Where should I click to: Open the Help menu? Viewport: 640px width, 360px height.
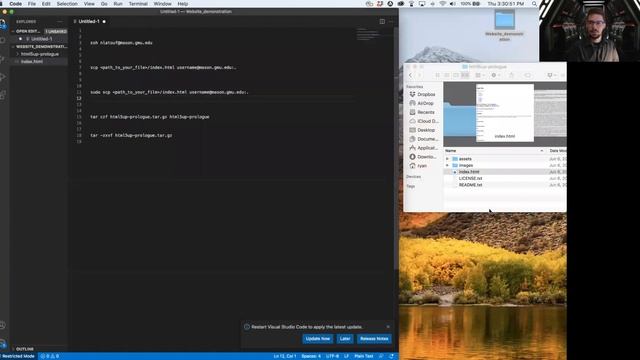tap(182, 4)
